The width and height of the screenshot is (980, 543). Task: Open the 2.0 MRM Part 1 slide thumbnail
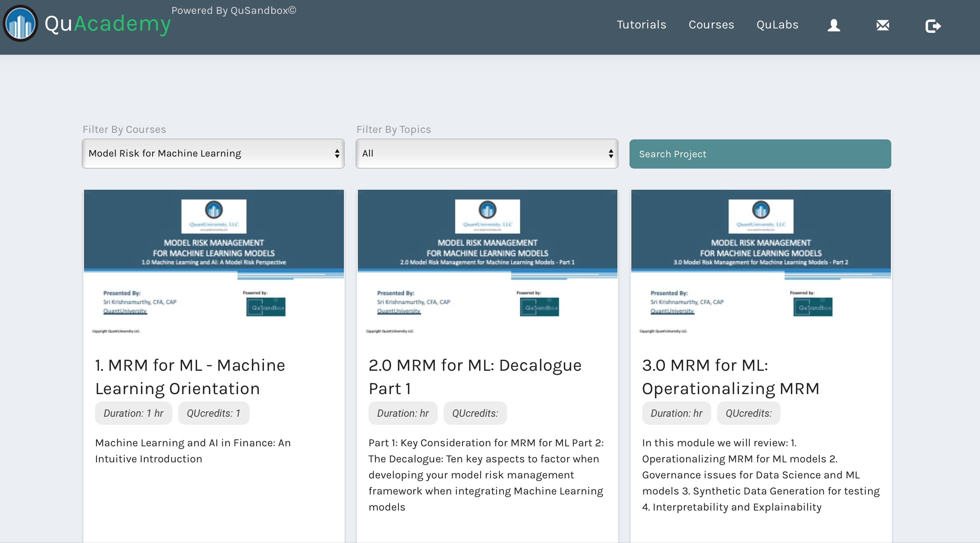487,266
